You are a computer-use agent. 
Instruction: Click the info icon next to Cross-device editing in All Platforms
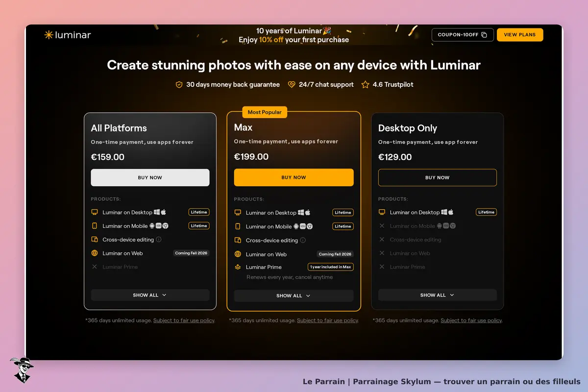click(159, 240)
